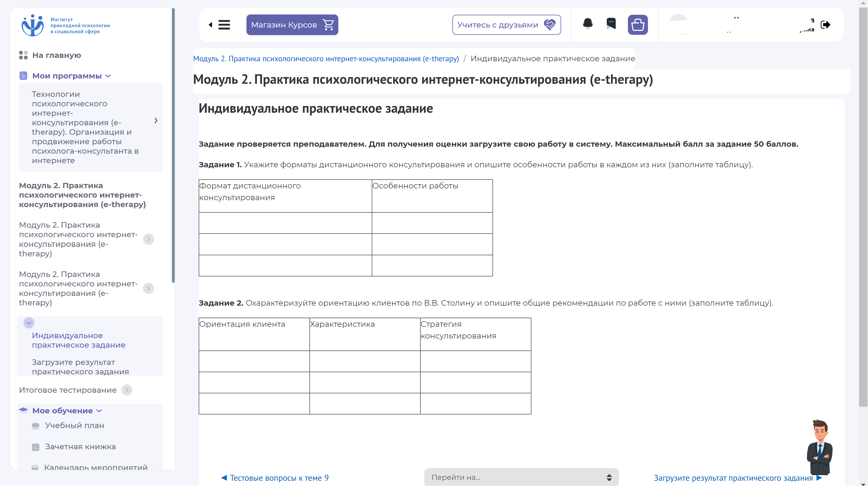868x486 pixels.
Task: Open Календарь мероприятий
Action: tap(96, 467)
